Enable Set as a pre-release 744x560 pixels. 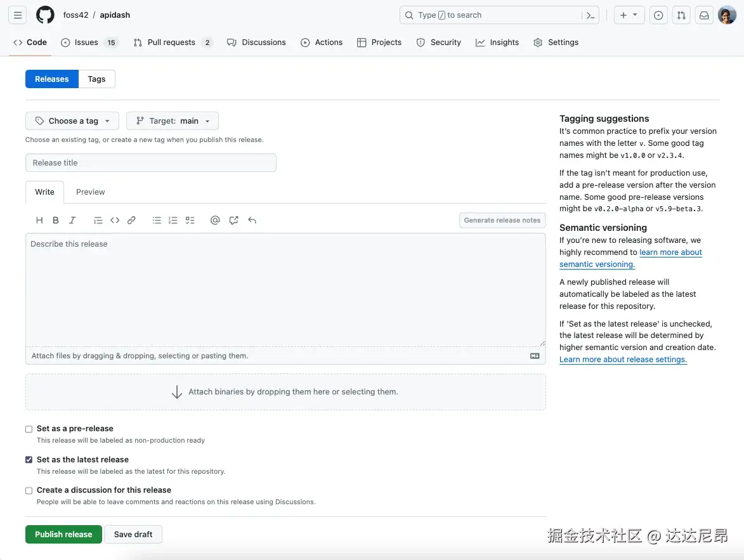click(29, 429)
